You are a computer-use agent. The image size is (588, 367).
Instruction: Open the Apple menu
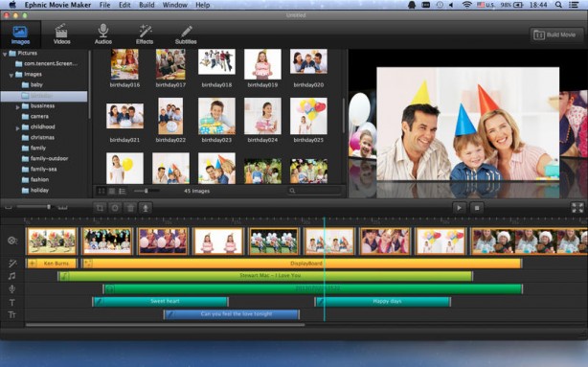point(12,5)
